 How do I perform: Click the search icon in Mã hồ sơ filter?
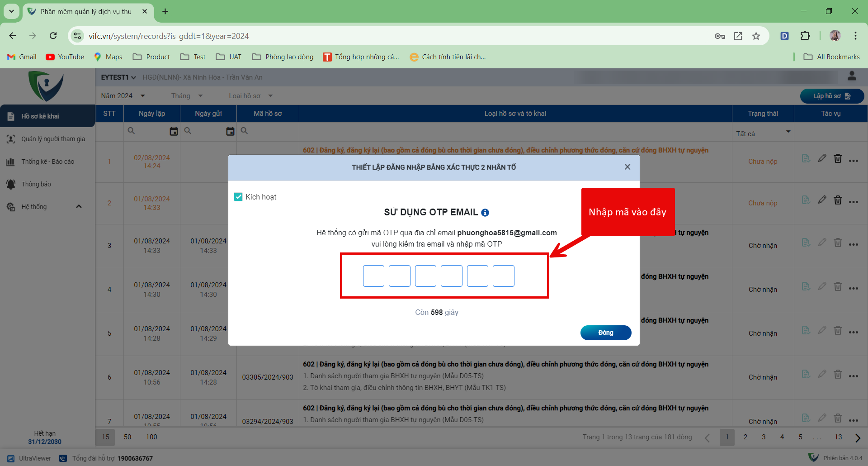click(244, 131)
